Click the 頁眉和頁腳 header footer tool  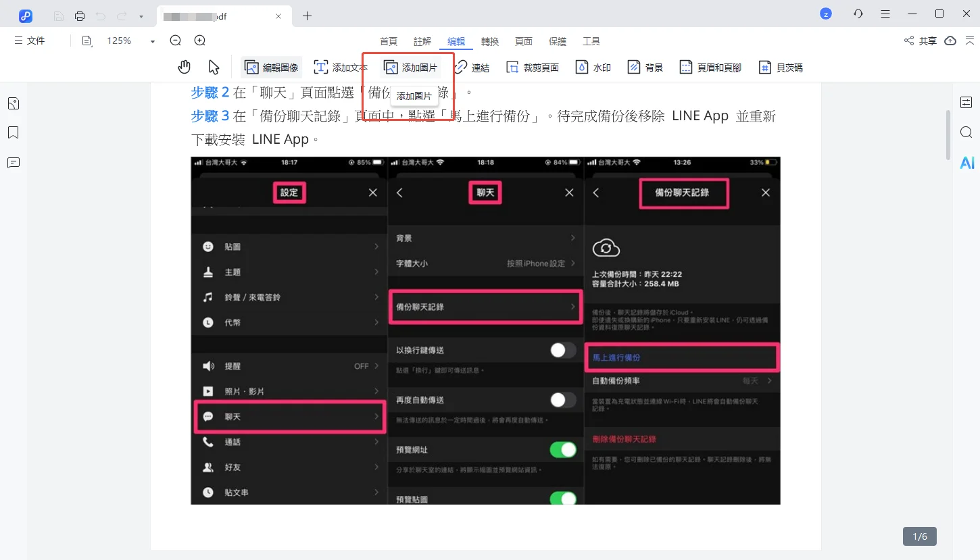[710, 68]
